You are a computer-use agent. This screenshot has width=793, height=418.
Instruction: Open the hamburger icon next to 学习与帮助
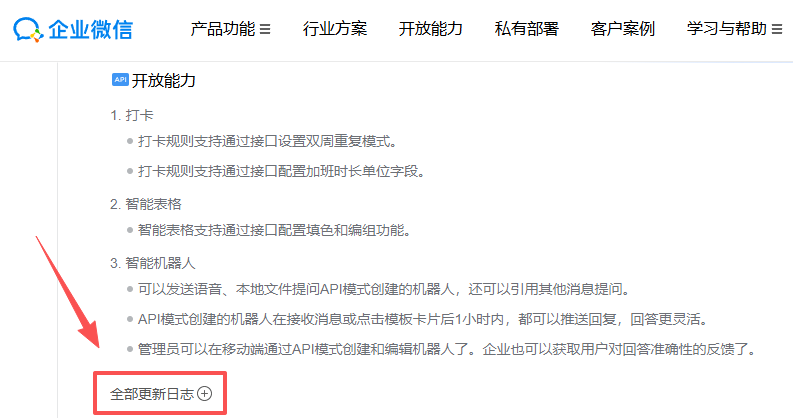pyautogui.click(x=777, y=29)
